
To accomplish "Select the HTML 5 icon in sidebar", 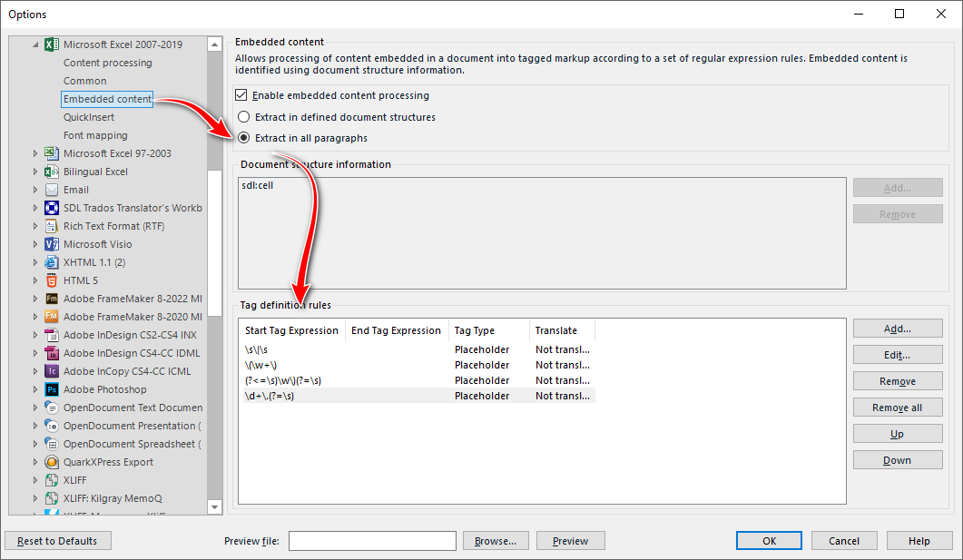I will tap(51, 280).
